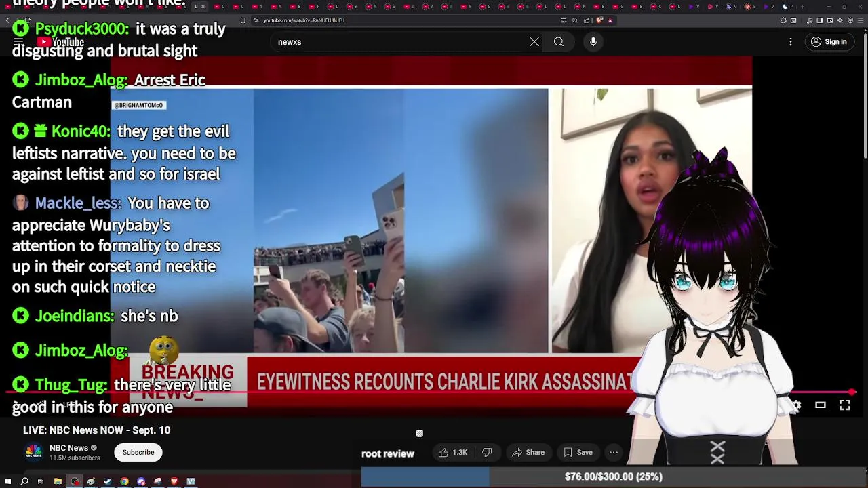Open YouTube settings three-dot menu
This screenshot has height=488, width=868.
pos(791,42)
